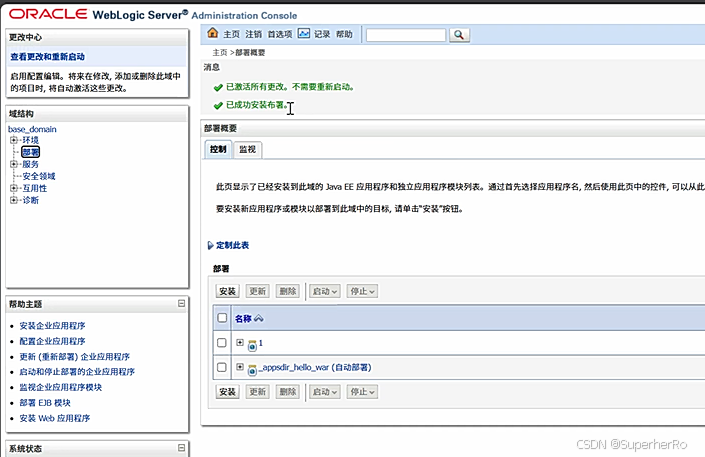Expand the 服务 tree node
Viewport: 705px width, 457px height.
(x=14, y=164)
